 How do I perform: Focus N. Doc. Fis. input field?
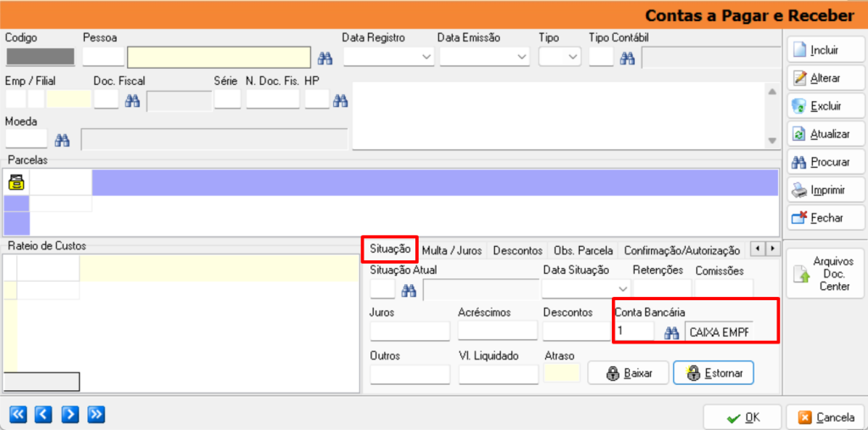(x=273, y=100)
